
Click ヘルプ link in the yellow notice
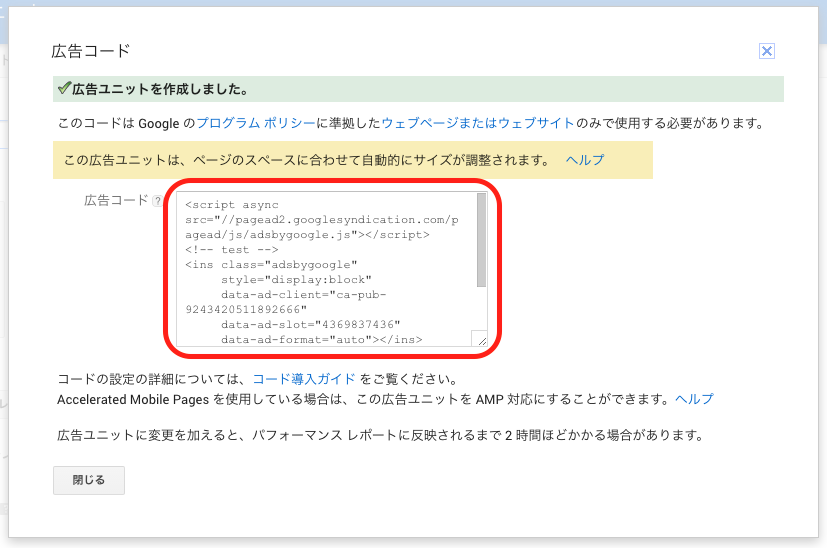click(585, 160)
